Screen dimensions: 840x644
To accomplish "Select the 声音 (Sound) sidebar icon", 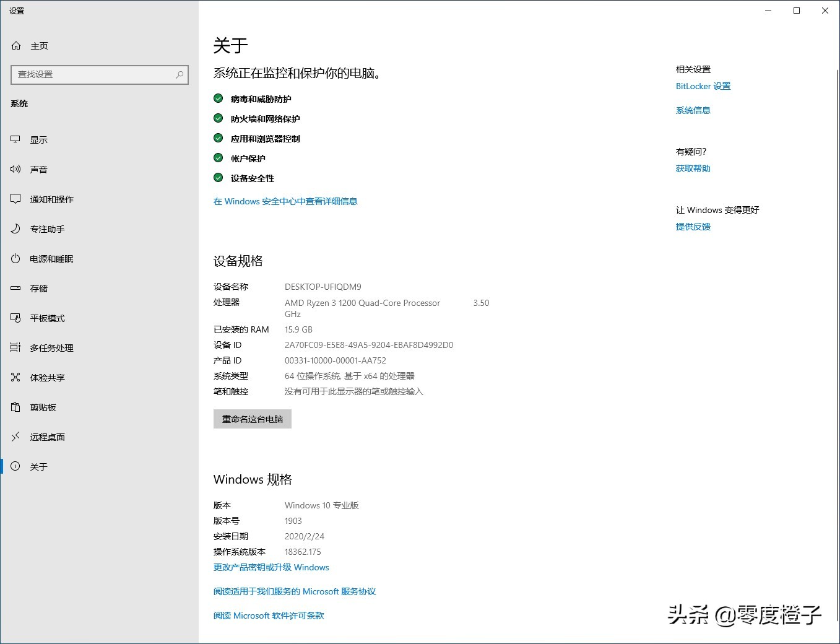I will pos(15,169).
